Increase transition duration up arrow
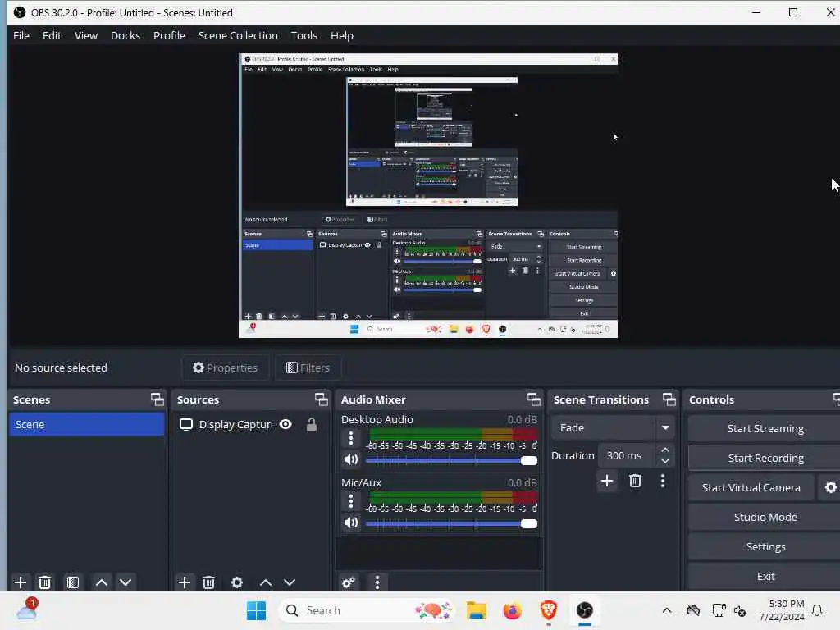Viewport: 840px width, 630px height. point(664,450)
